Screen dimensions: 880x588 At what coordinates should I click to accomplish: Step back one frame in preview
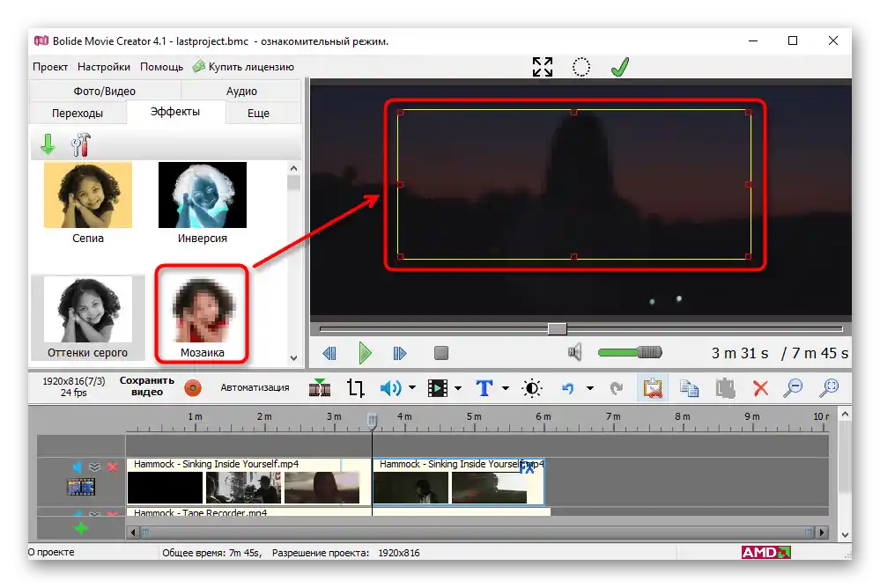pos(329,353)
